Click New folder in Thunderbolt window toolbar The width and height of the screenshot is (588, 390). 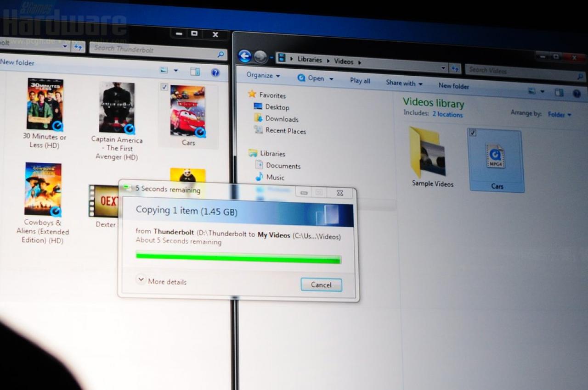[x=17, y=62]
